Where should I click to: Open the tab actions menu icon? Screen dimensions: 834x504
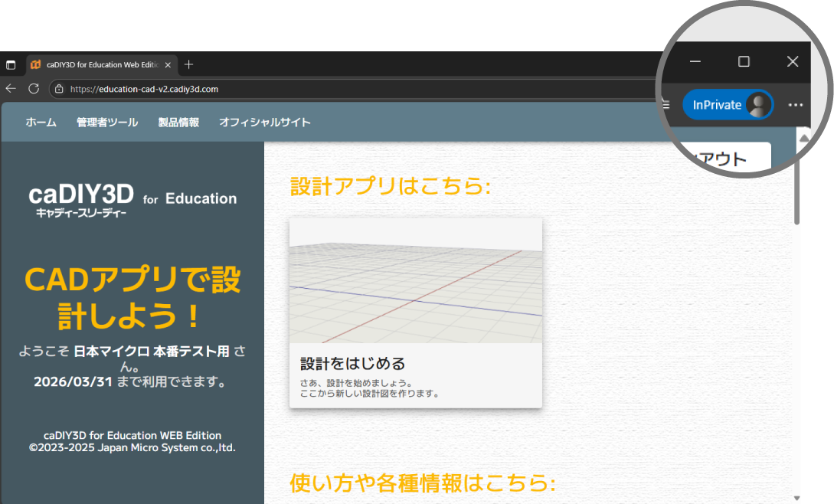11,65
